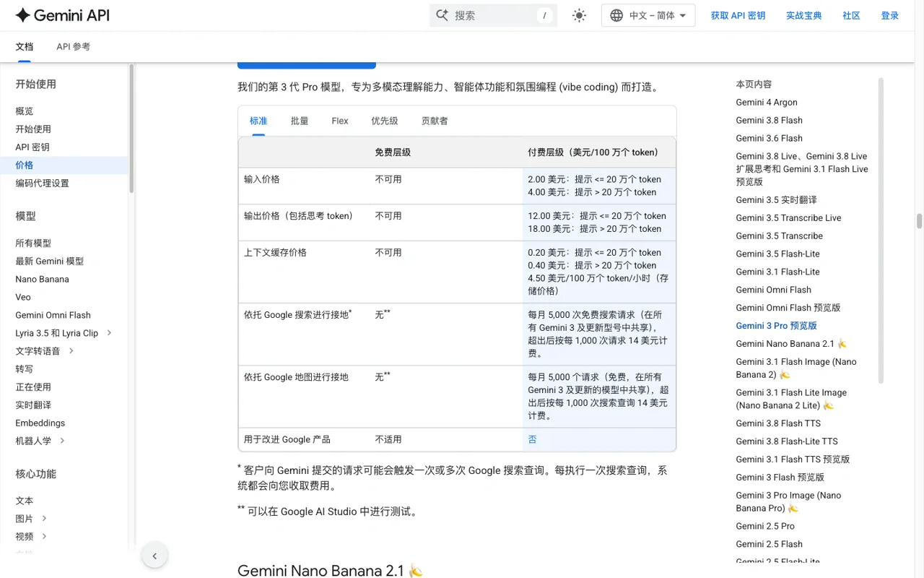Image resolution: width=924 pixels, height=578 pixels.
Task: Expand the 机器人学 sidebar section
Action: [62, 441]
